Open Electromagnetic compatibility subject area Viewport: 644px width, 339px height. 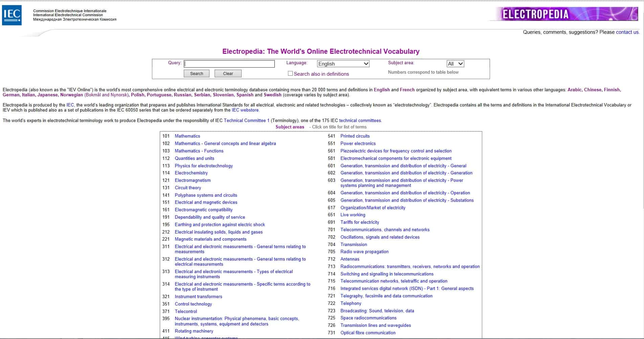click(204, 210)
